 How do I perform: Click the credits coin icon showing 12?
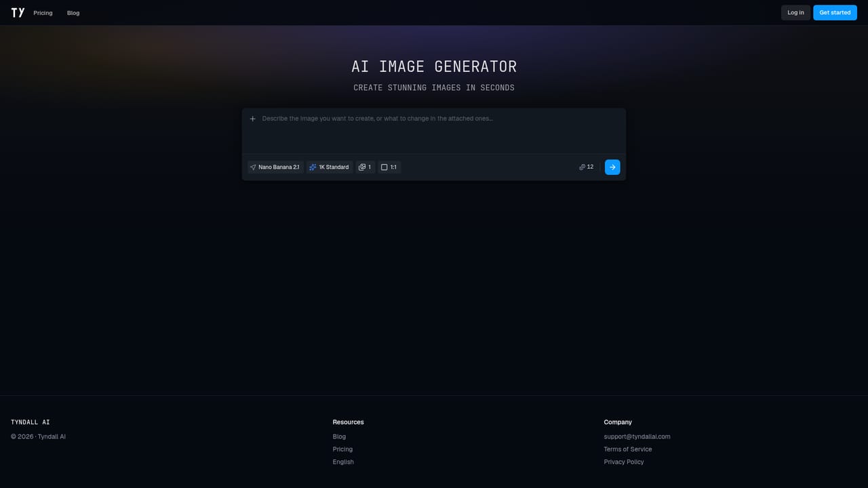click(582, 167)
